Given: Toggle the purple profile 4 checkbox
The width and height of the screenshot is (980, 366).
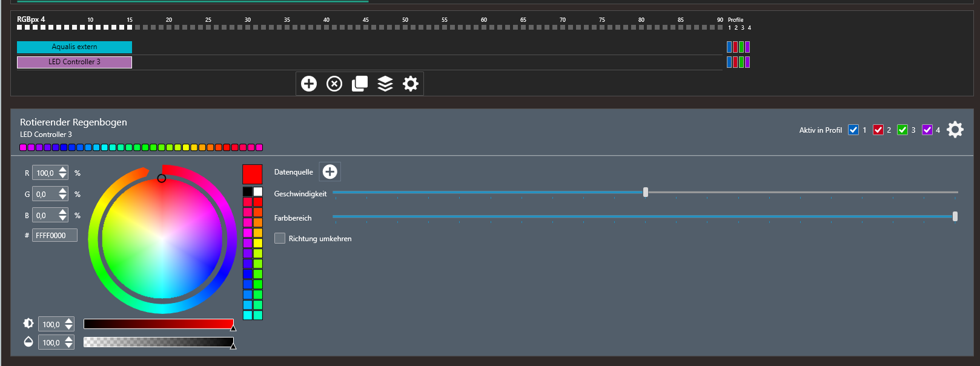Looking at the screenshot, I should coord(927,130).
